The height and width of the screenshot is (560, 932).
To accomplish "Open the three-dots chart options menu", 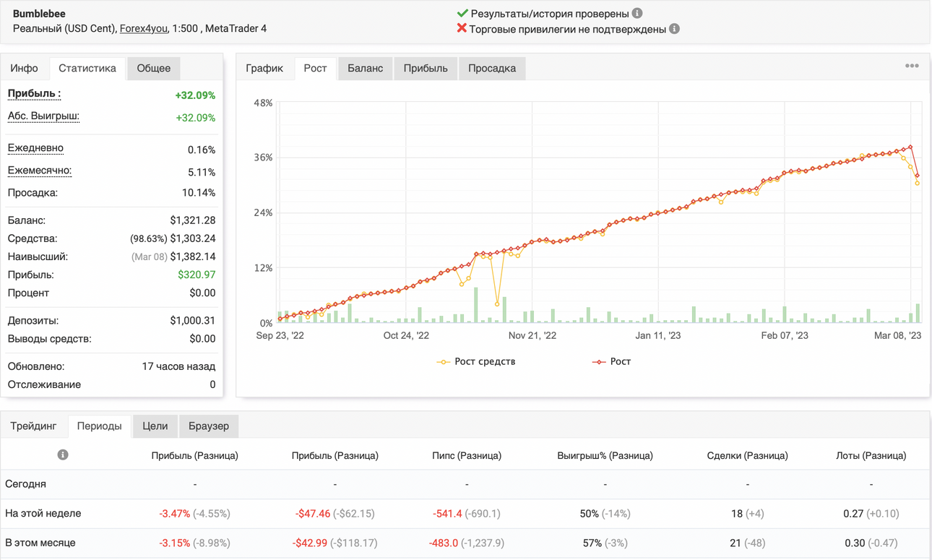I will tap(912, 66).
